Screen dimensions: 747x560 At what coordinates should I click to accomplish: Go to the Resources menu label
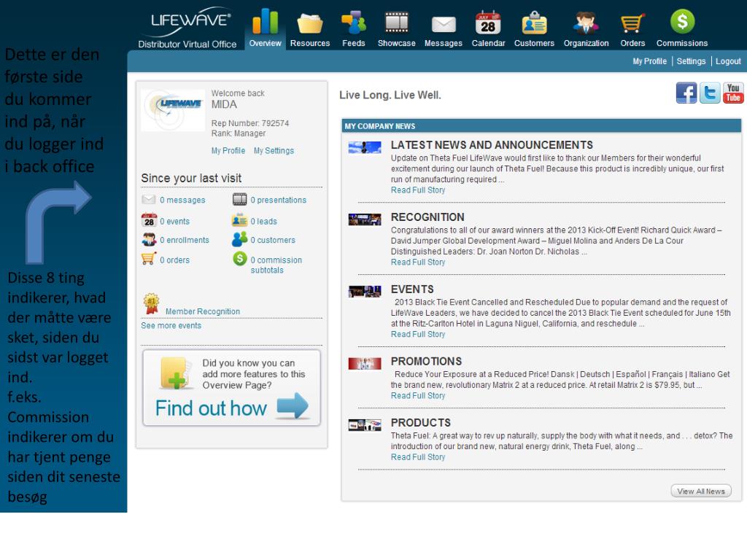click(309, 43)
